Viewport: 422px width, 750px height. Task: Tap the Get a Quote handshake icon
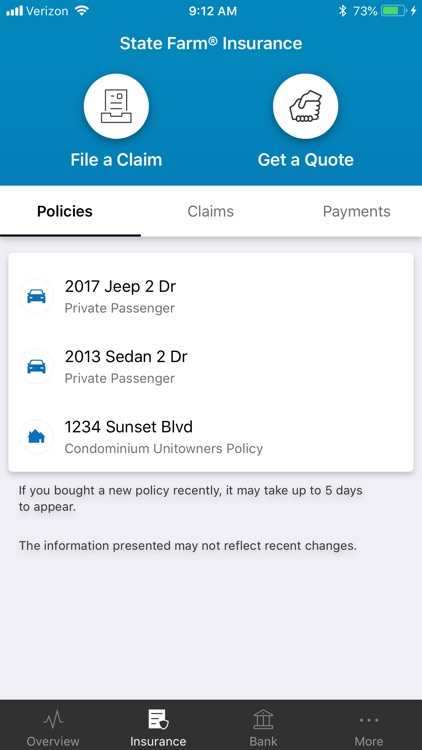point(305,106)
